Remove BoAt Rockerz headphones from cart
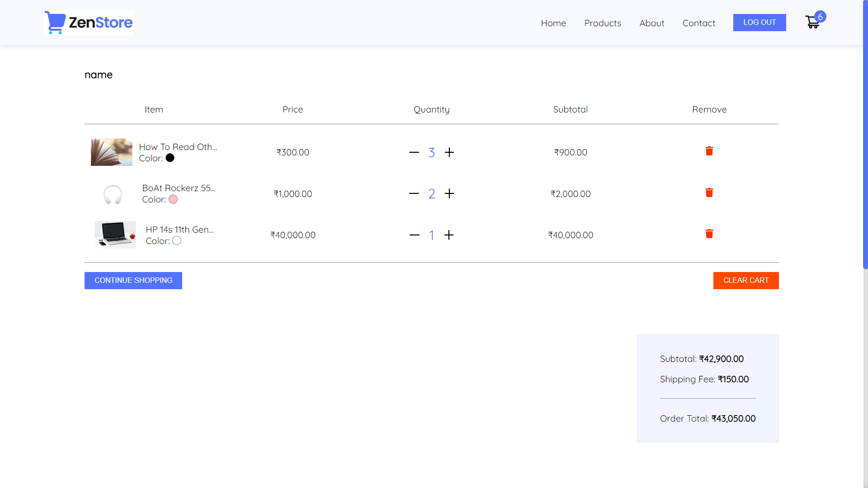This screenshot has height=488, width=868. tap(709, 193)
